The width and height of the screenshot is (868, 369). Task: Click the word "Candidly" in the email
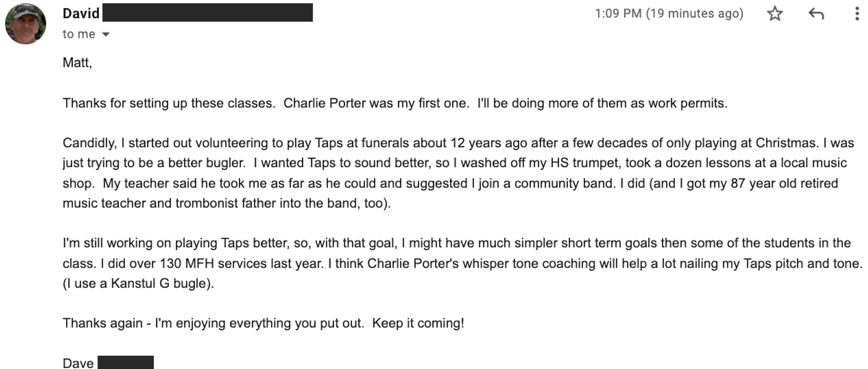pyautogui.click(x=89, y=143)
